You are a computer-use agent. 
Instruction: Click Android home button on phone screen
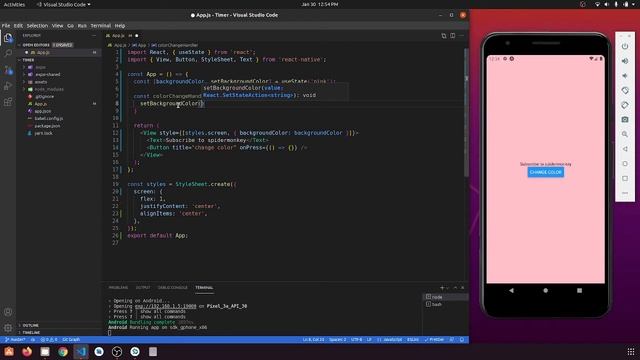coord(545,291)
